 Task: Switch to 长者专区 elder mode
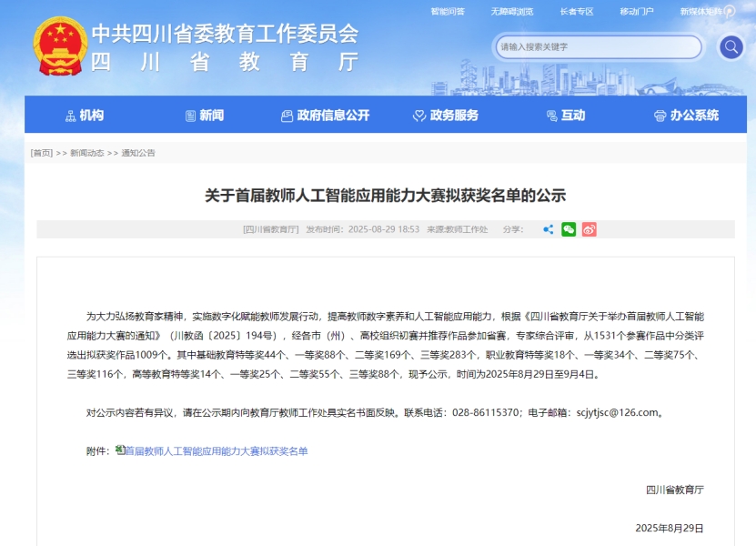click(x=576, y=12)
